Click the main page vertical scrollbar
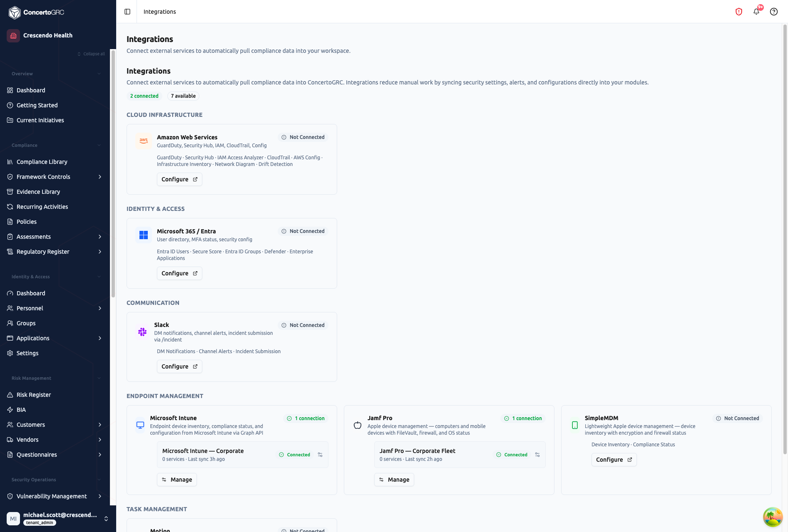 pos(785,239)
